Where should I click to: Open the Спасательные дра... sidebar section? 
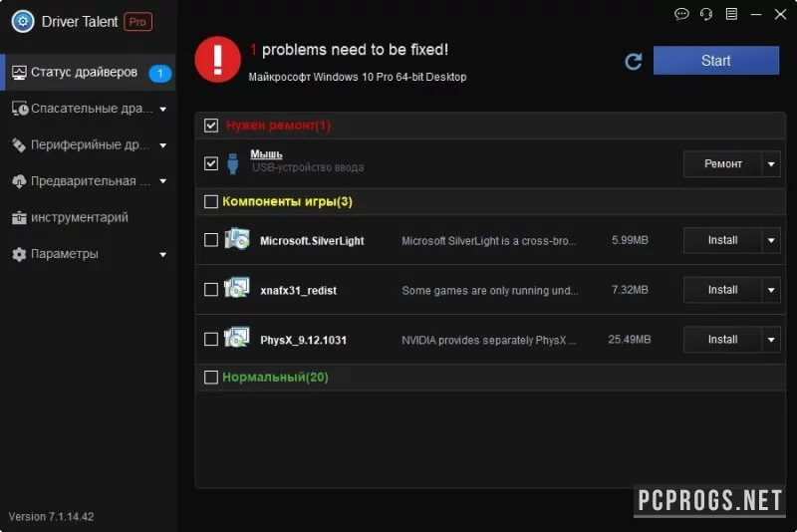point(89,109)
